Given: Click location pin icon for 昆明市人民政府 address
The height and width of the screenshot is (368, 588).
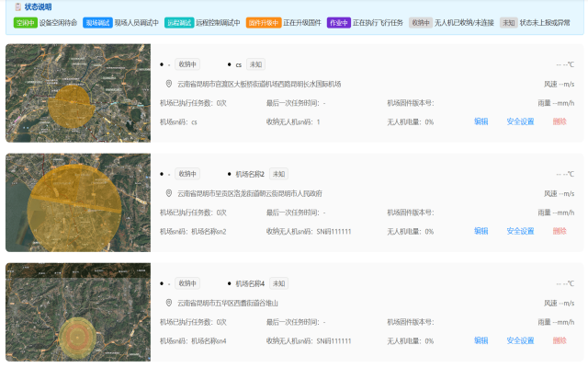Looking at the screenshot, I should pos(169,193).
